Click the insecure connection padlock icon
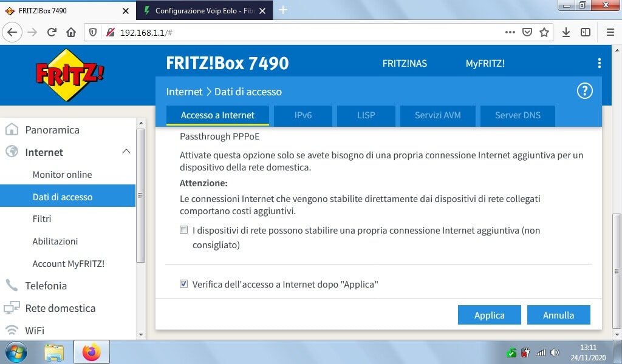 pos(111,33)
